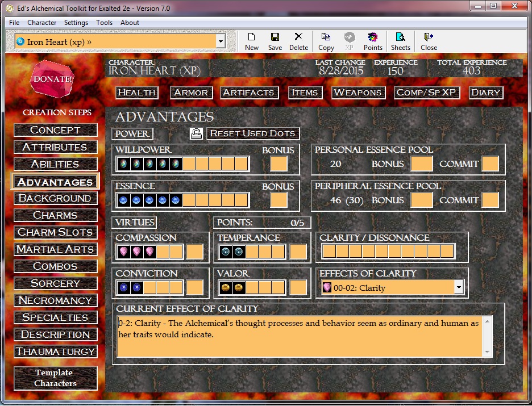Click the Donate gem icon
The width and height of the screenshot is (532, 406).
click(52, 79)
